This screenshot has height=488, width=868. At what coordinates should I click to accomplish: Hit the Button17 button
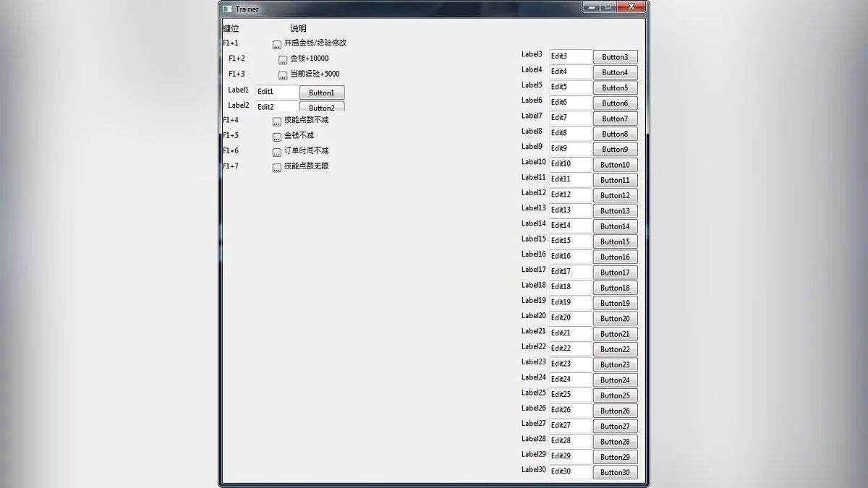pyautogui.click(x=615, y=273)
